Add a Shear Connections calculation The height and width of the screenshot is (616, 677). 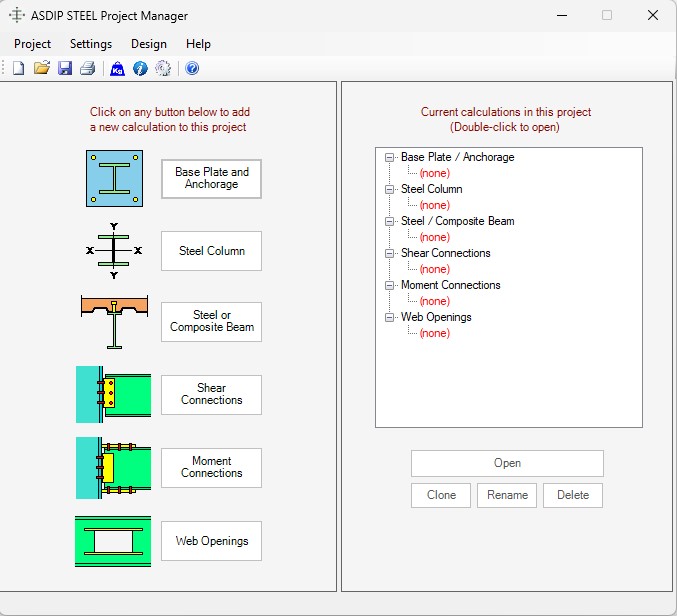pos(212,395)
